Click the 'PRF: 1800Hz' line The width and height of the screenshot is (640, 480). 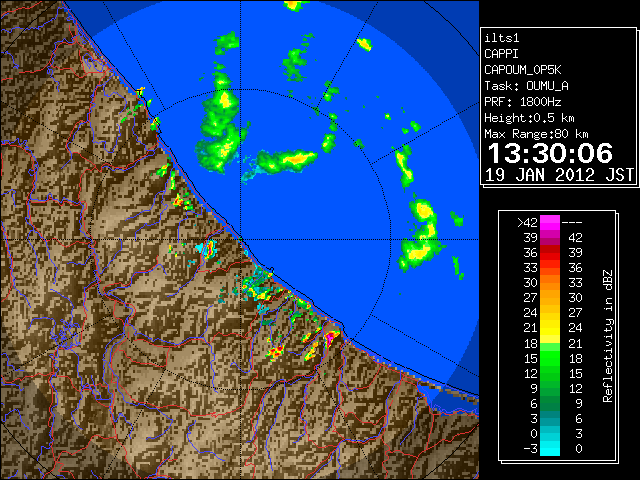pyautogui.click(x=523, y=102)
